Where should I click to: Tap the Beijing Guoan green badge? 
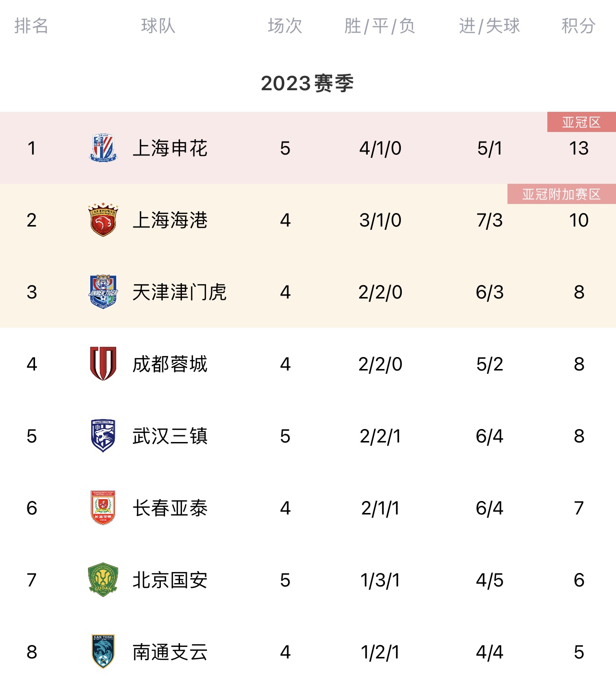[103, 580]
